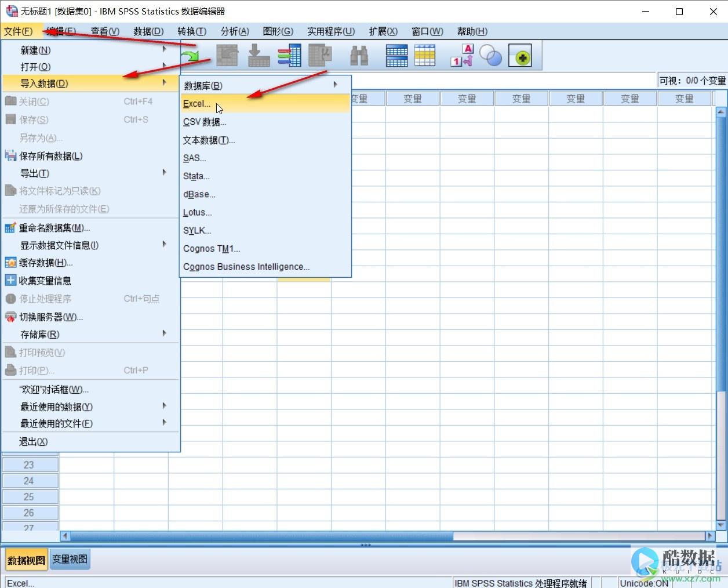
Task: Choose Lotus... import option
Action: click(x=265, y=212)
